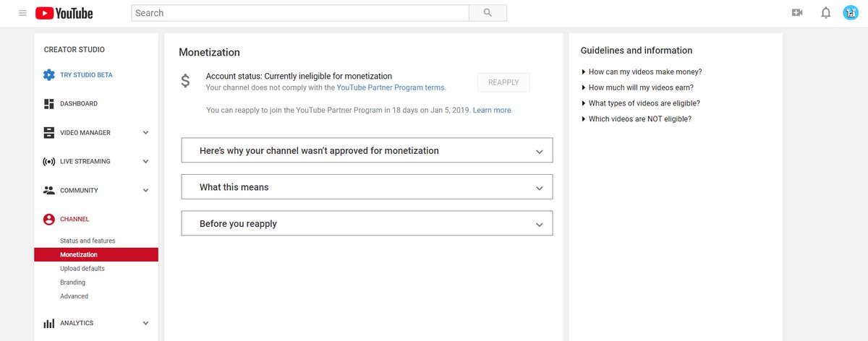Viewport: 868px width, 341px height.
Task: Click the Try Studio Beta gear icon
Action: click(x=49, y=75)
